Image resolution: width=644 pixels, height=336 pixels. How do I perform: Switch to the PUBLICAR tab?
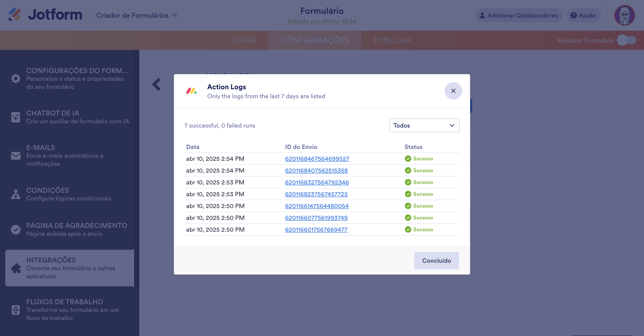click(x=393, y=40)
